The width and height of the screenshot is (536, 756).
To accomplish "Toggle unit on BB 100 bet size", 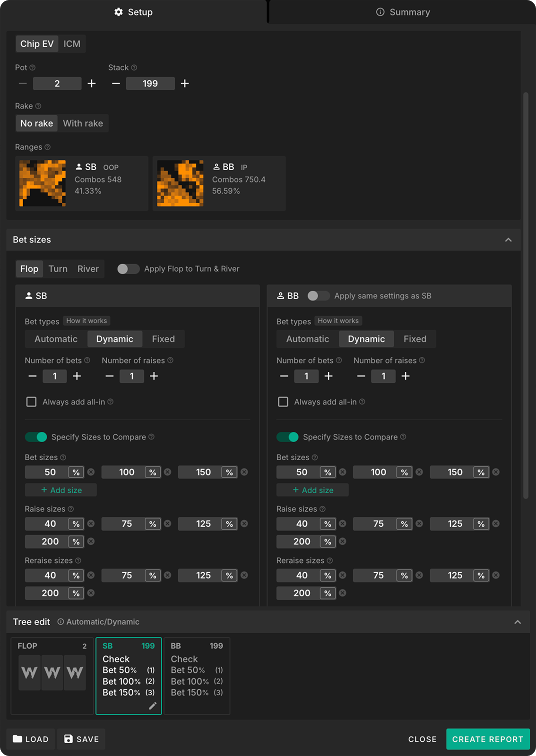I will coord(404,472).
